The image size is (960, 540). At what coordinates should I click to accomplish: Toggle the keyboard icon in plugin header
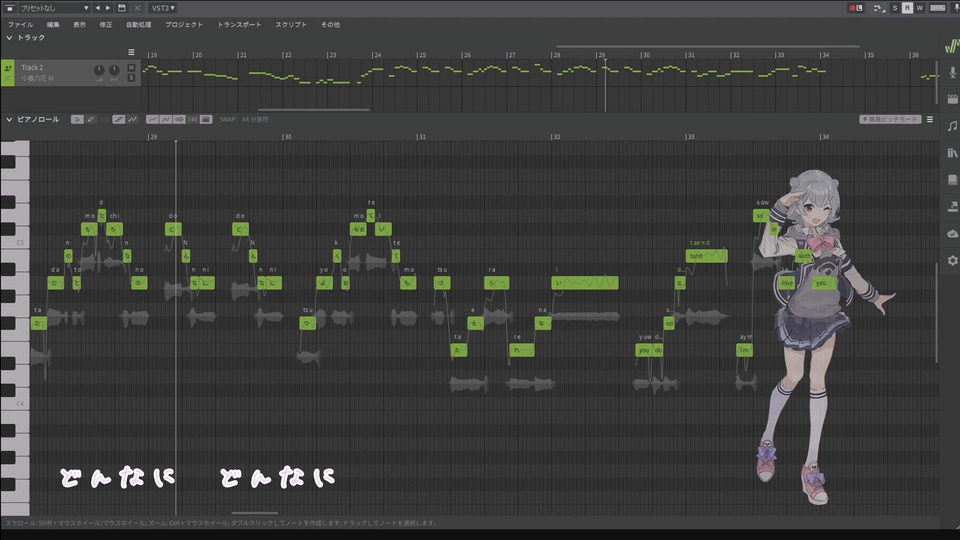tap(937, 8)
